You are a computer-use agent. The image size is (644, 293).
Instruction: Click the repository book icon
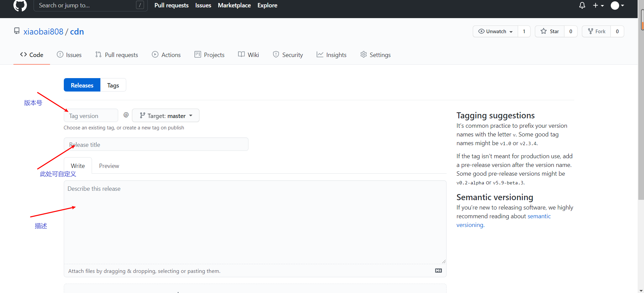[17, 31]
